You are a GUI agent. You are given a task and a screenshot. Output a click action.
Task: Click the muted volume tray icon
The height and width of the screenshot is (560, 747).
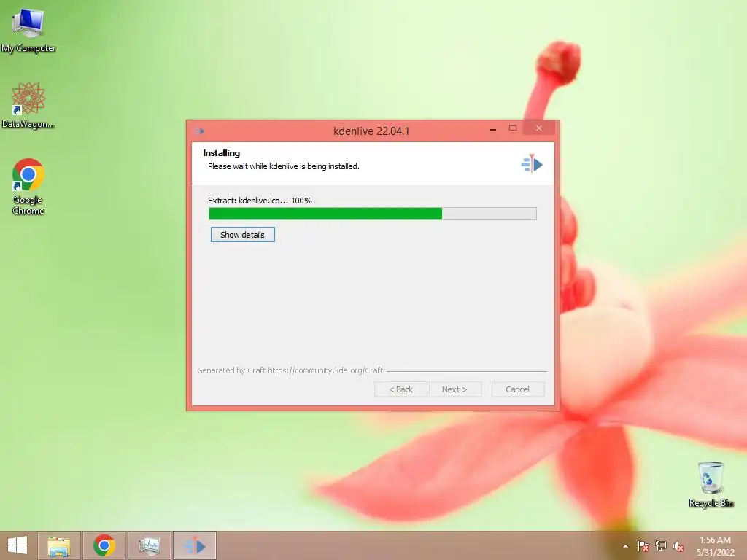coord(678,546)
